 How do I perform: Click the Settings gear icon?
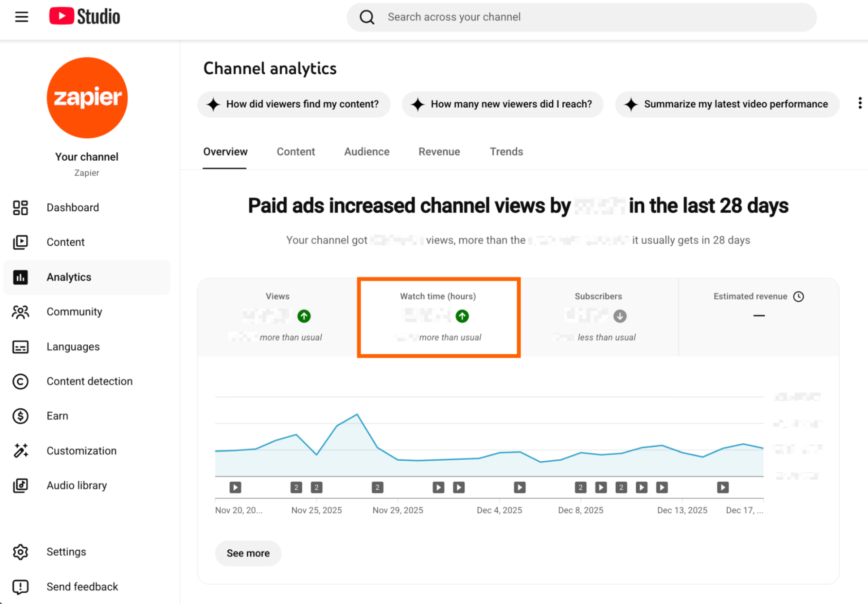pos(20,552)
